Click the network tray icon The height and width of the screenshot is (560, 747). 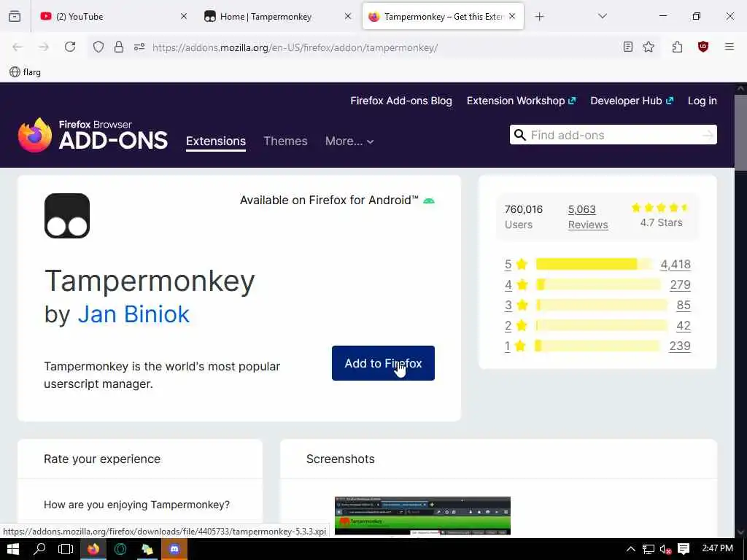[x=648, y=549]
